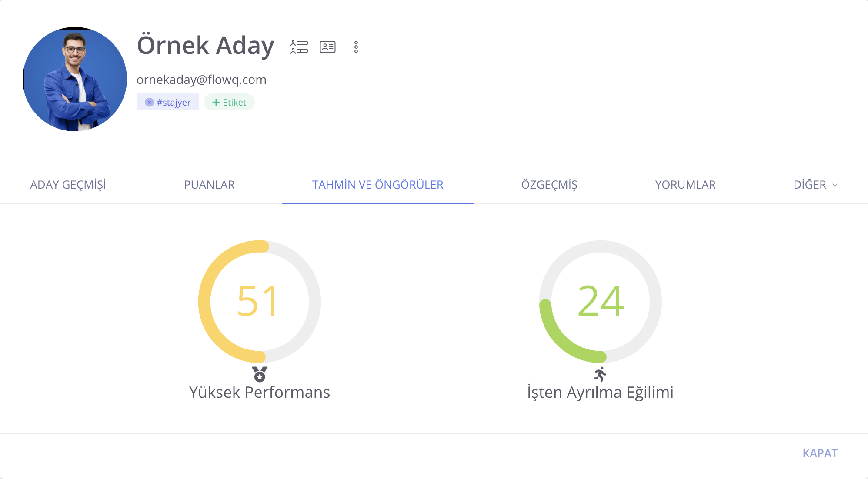Remove the #stajyer tag via the x icon
The width and height of the screenshot is (868, 479).
[x=149, y=102]
